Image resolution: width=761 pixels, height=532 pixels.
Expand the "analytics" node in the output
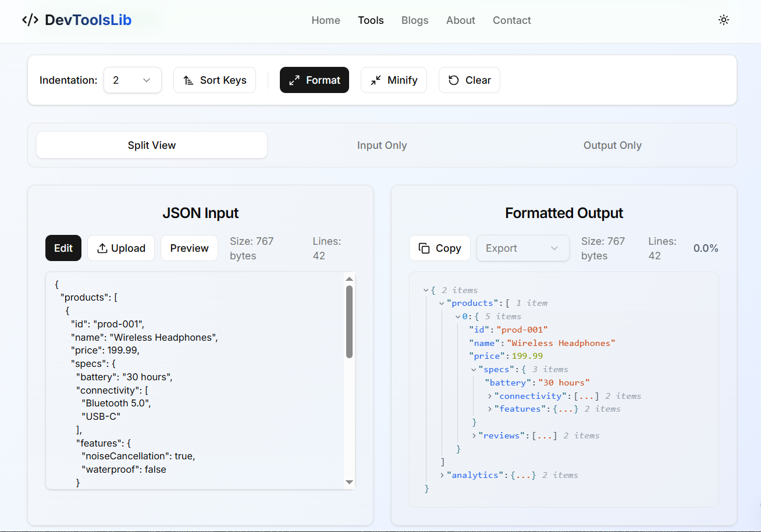(x=442, y=475)
